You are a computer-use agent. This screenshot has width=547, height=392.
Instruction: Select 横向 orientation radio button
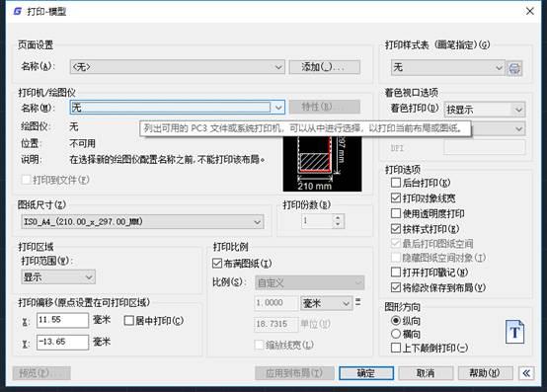tap(396, 334)
